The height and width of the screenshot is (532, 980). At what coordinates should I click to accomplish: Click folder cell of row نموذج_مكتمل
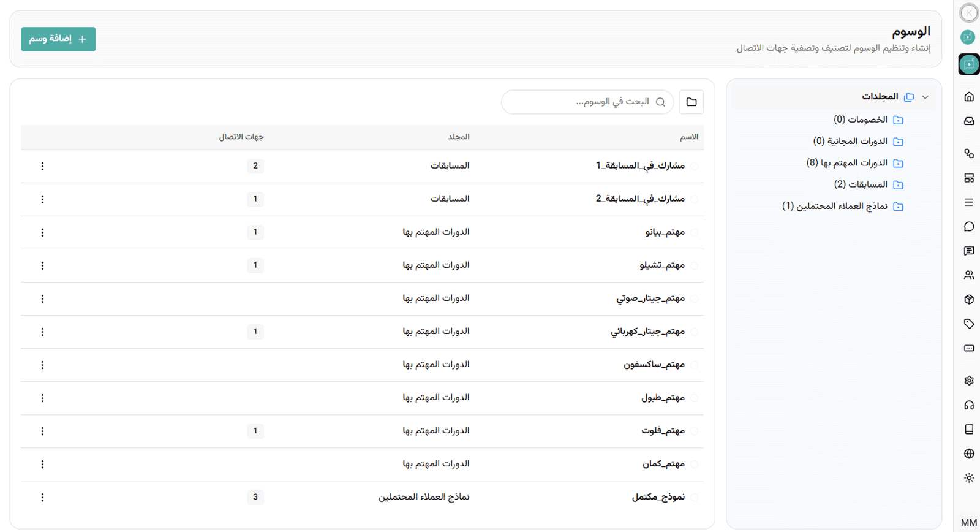click(x=424, y=496)
